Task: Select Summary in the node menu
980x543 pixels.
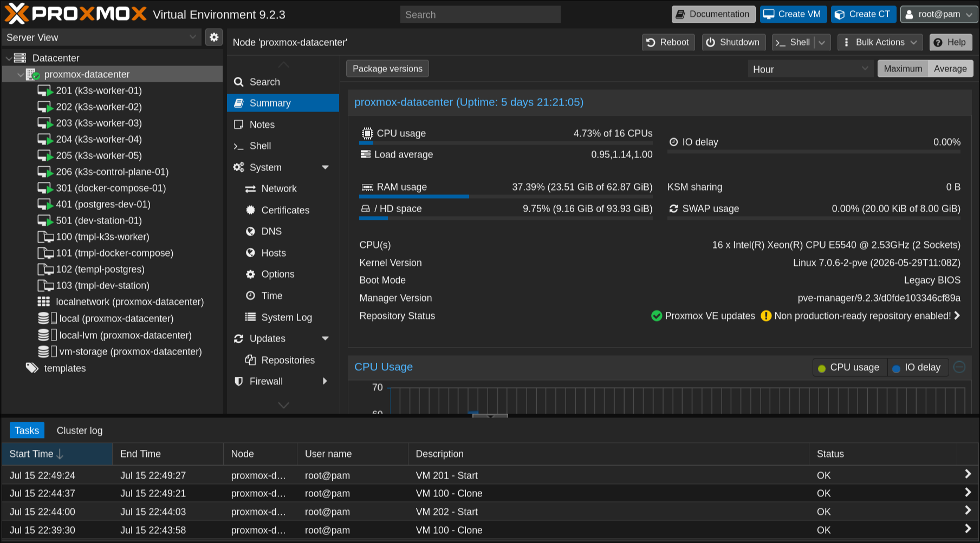Action: [283, 103]
